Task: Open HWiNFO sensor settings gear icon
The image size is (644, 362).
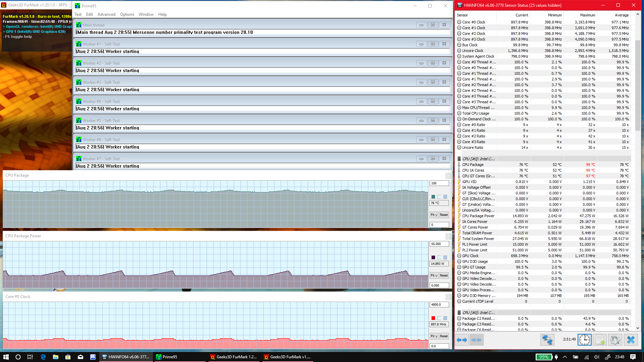Action: click(615, 340)
